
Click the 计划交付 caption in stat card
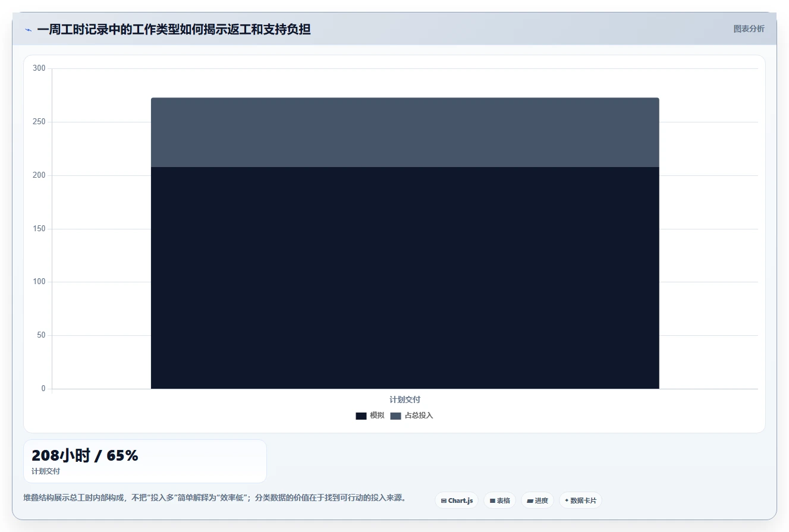pos(46,471)
